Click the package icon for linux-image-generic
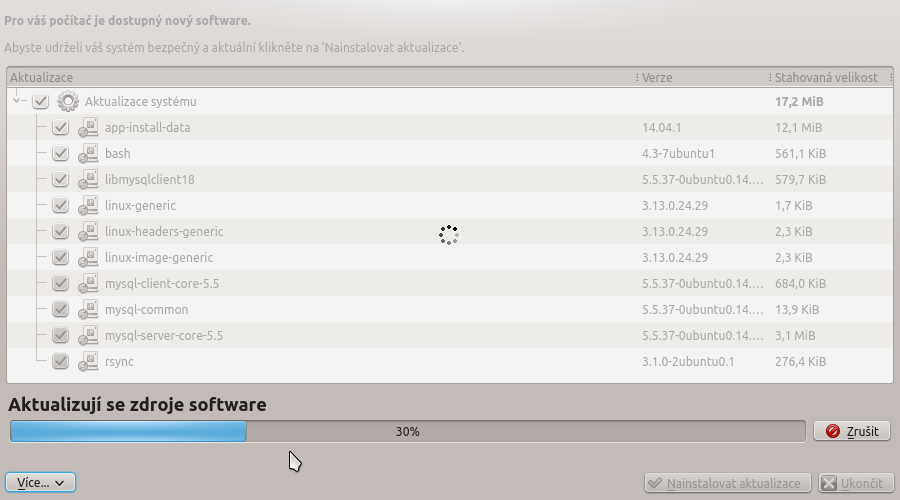900x500 pixels. [x=88, y=257]
